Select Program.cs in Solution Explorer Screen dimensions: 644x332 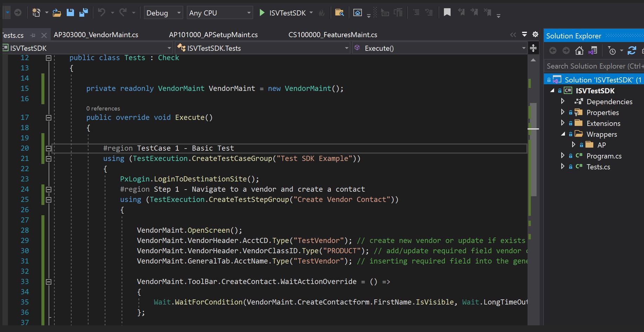click(x=604, y=156)
